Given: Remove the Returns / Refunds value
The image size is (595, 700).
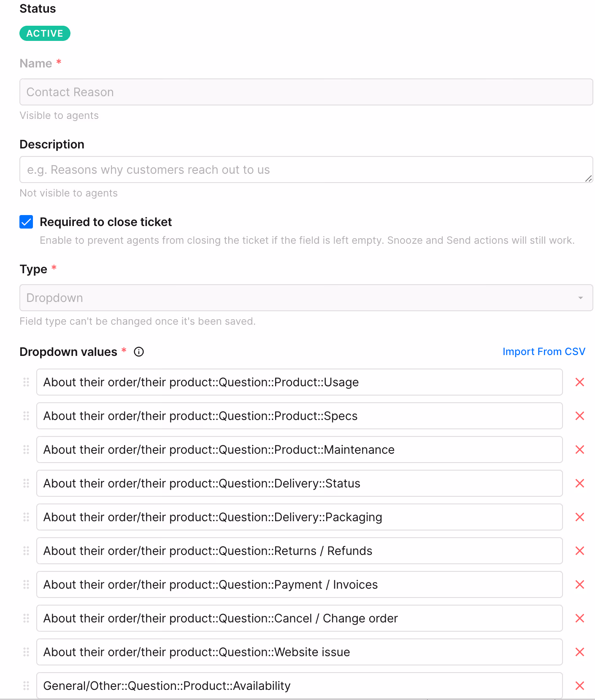Looking at the screenshot, I should point(580,551).
